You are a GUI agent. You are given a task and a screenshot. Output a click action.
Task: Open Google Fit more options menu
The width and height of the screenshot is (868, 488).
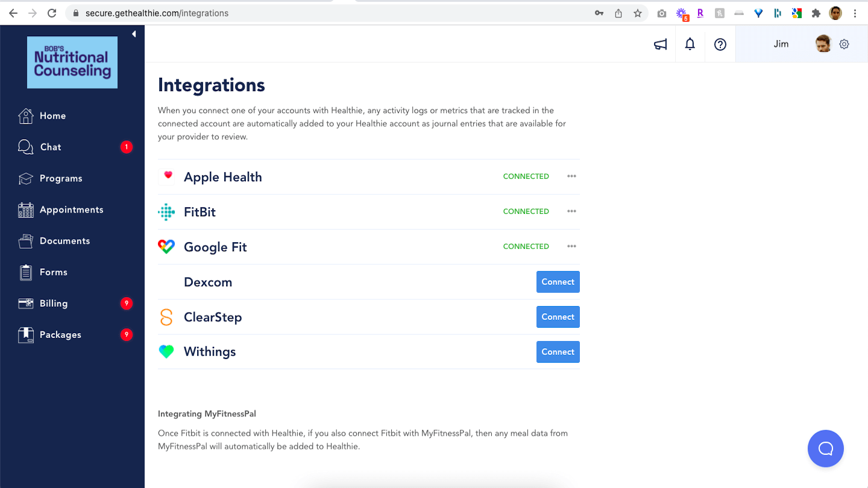point(571,246)
